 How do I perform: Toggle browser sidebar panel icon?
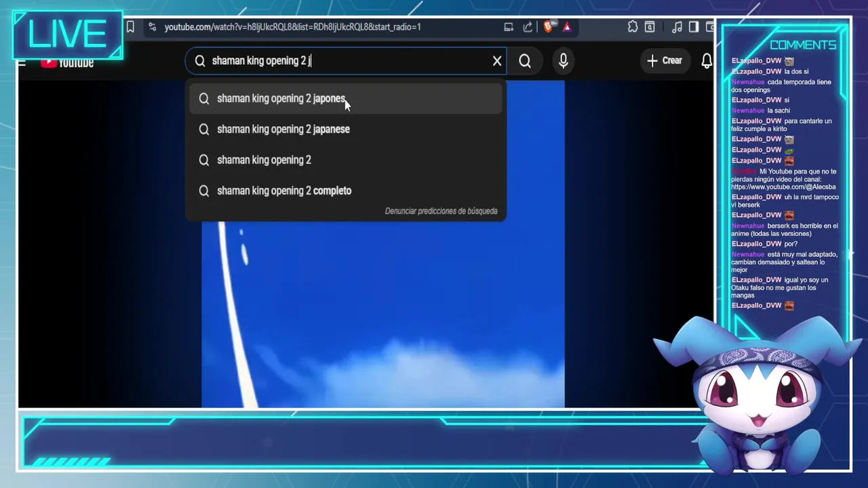(x=694, y=27)
